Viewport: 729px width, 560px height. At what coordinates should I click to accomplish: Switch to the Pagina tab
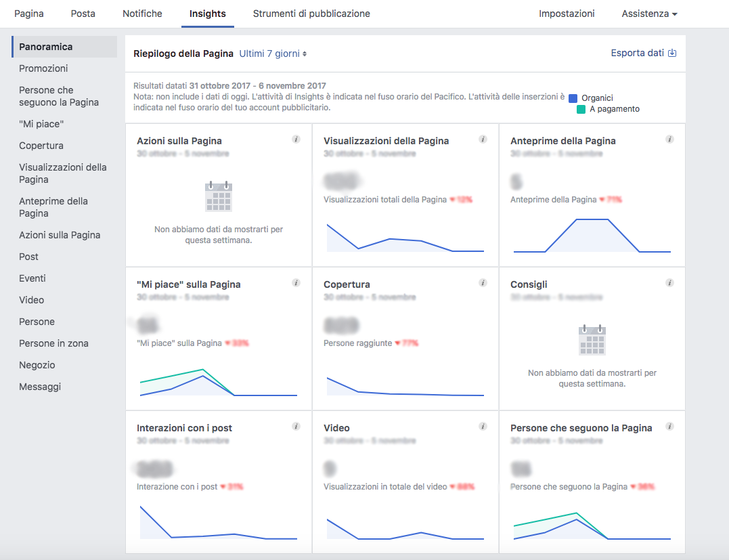pyautogui.click(x=29, y=14)
